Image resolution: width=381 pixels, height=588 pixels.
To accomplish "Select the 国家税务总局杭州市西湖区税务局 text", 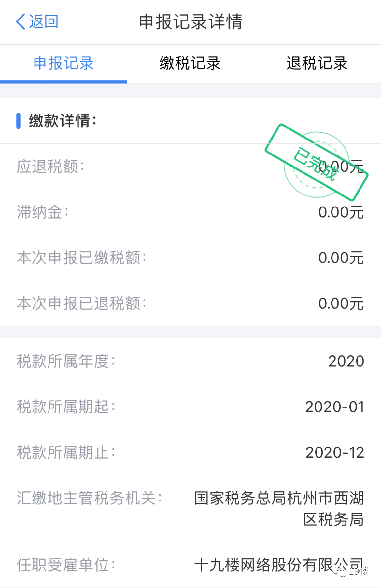I will pyautogui.click(x=279, y=509).
